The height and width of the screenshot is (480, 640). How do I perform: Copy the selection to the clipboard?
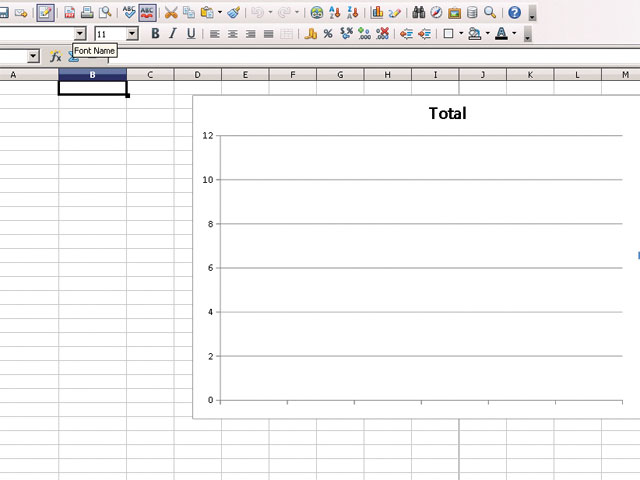[x=189, y=13]
